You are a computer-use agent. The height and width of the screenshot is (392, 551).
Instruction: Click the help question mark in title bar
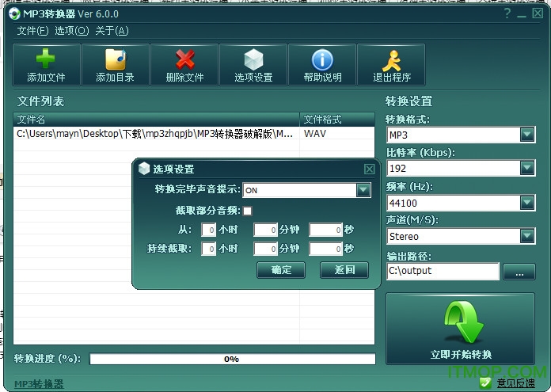point(507,13)
